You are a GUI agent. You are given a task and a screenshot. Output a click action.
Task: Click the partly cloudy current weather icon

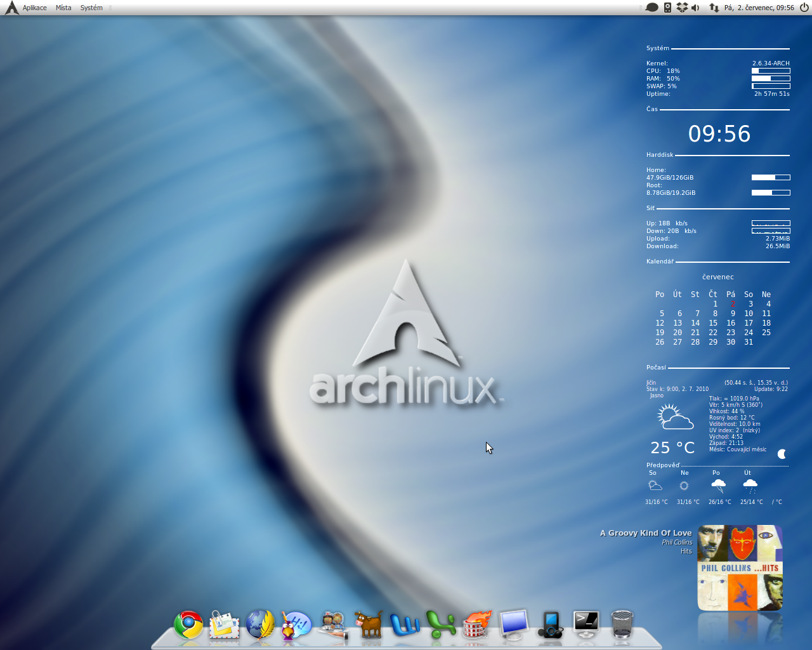(675, 417)
